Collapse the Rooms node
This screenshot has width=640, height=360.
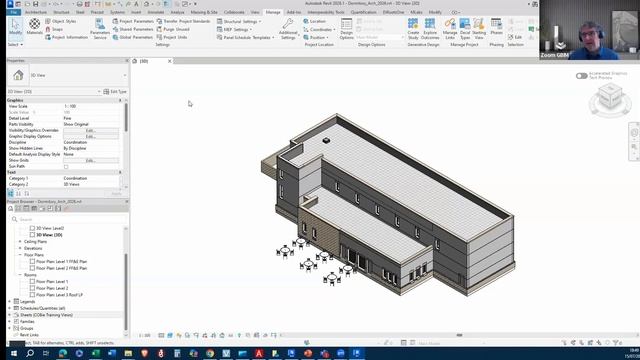click(x=20, y=275)
